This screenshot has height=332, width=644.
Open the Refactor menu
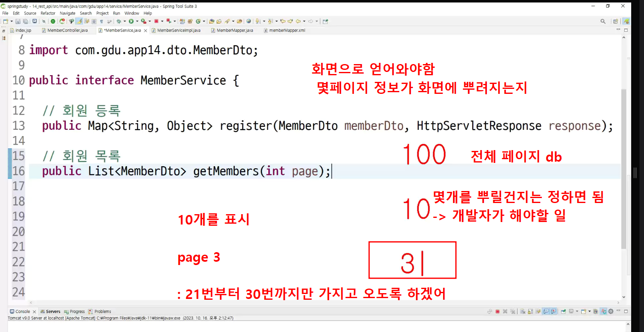(48, 13)
